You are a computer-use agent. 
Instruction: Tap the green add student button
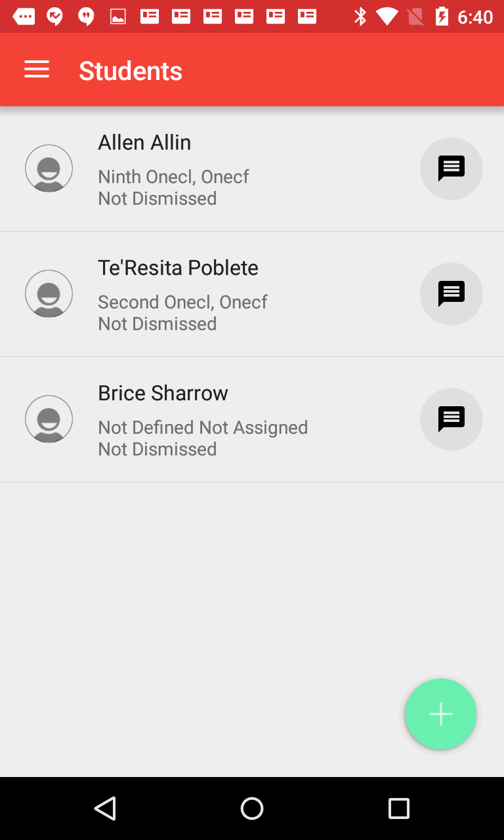coord(440,714)
